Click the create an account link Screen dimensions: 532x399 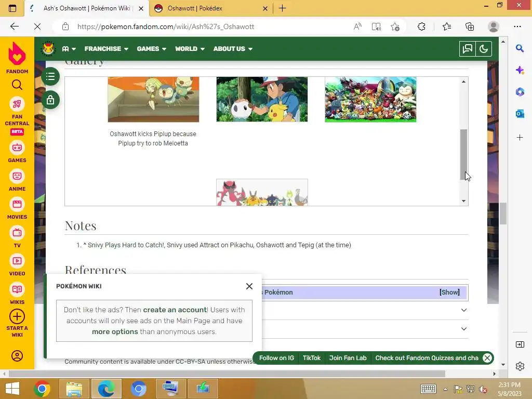[175, 310]
